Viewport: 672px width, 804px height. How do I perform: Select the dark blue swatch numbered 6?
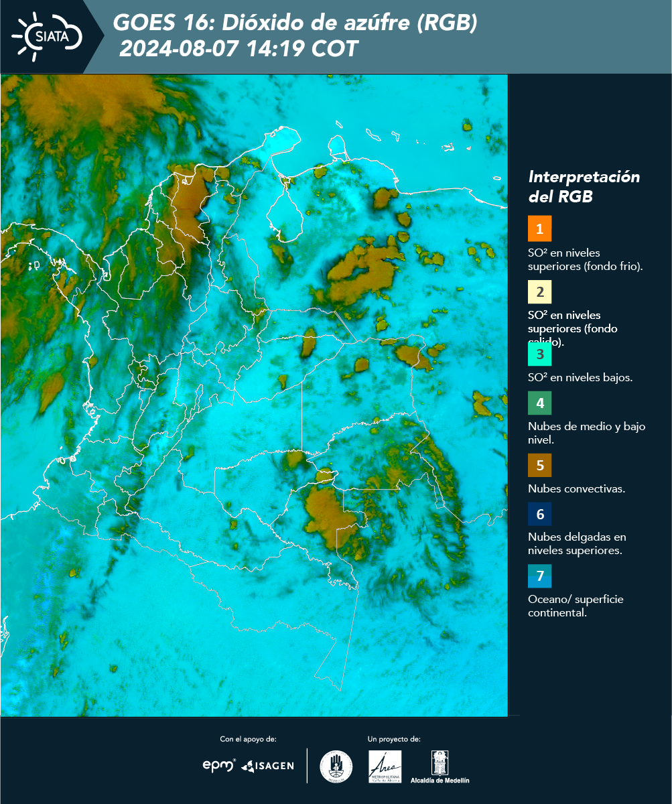coord(539,515)
